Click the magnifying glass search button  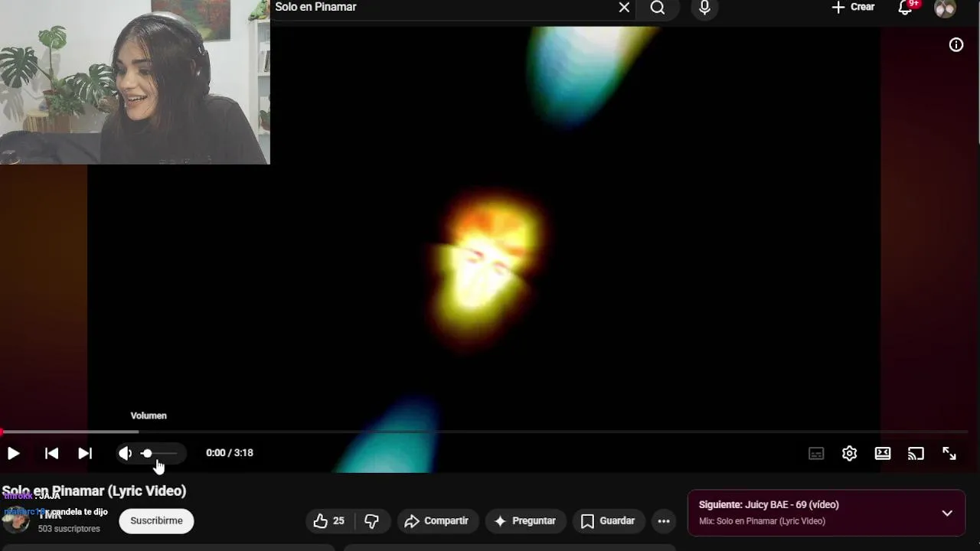click(x=658, y=8)
